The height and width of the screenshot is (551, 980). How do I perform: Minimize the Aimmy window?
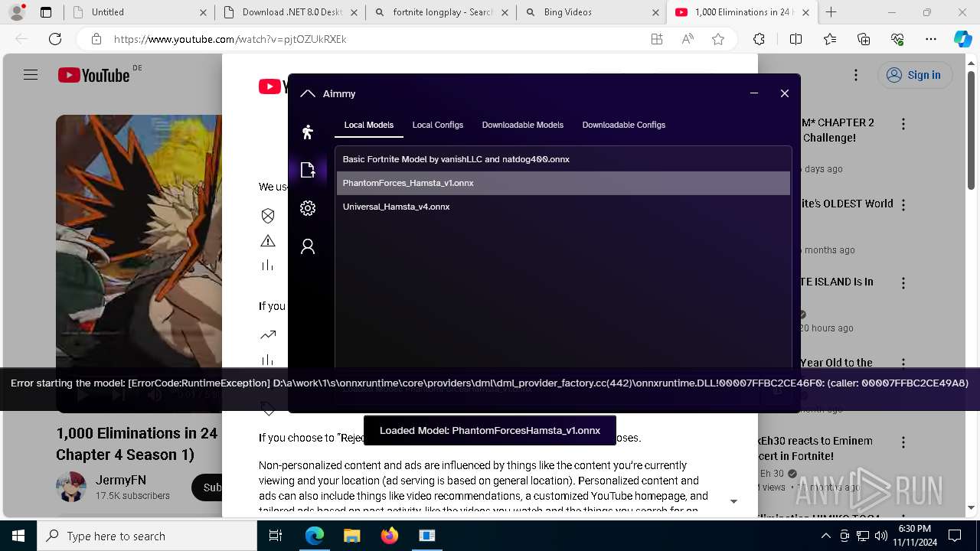pos(754,93)
